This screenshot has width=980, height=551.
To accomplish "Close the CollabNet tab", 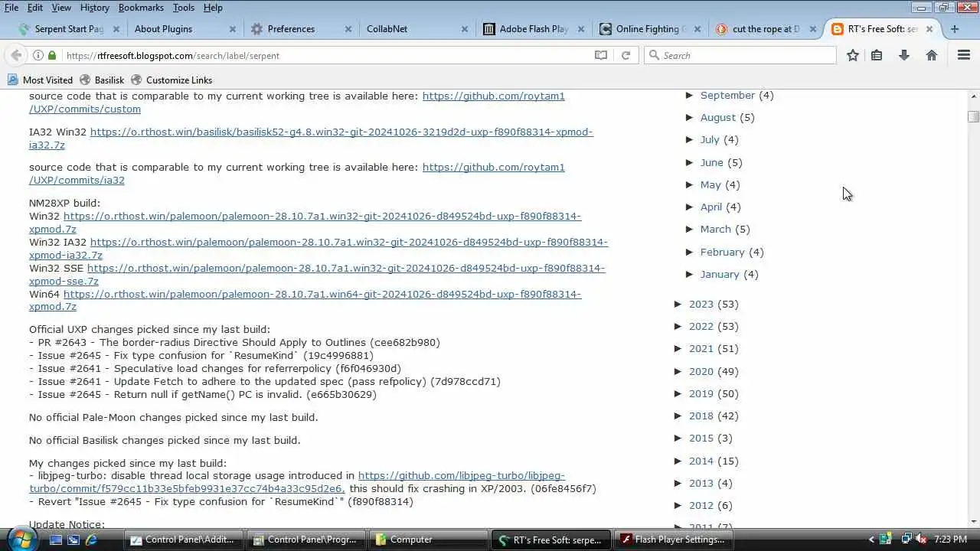I will coord(465,29).
